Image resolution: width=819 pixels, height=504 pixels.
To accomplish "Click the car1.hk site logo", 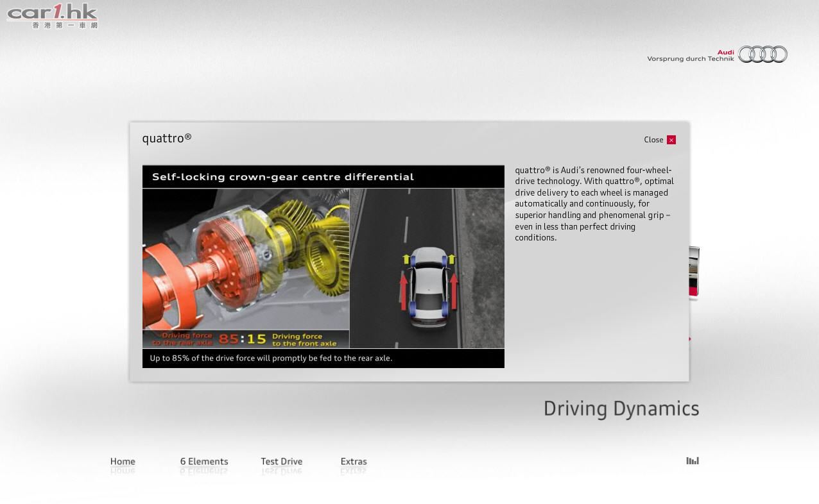I will (x=53, y=16).
